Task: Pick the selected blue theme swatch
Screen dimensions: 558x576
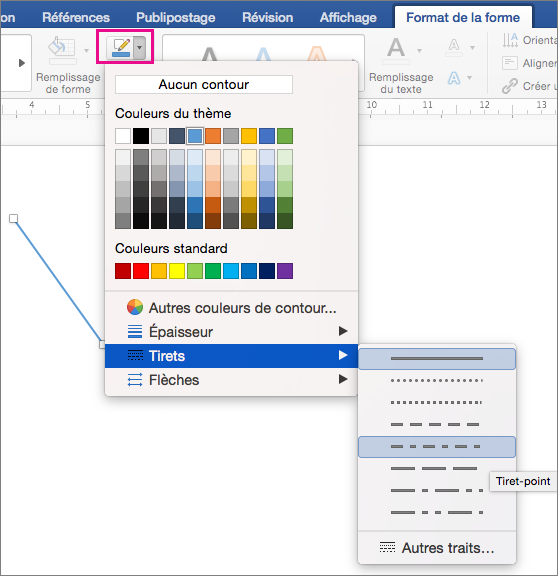Action: point(195,136)
